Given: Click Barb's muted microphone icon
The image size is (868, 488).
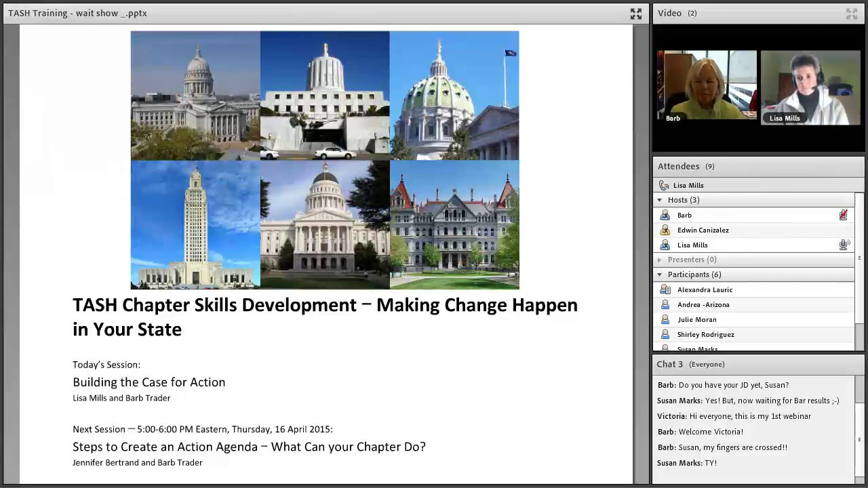Looking at the screenshot, I should click(844, 215).
